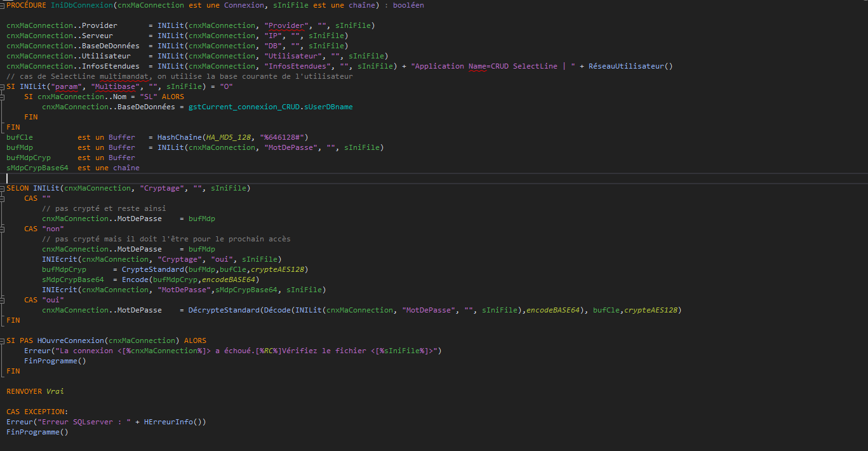Collapse the SELON INILit block fold marker
868x451 pixels.
[3, 188]
